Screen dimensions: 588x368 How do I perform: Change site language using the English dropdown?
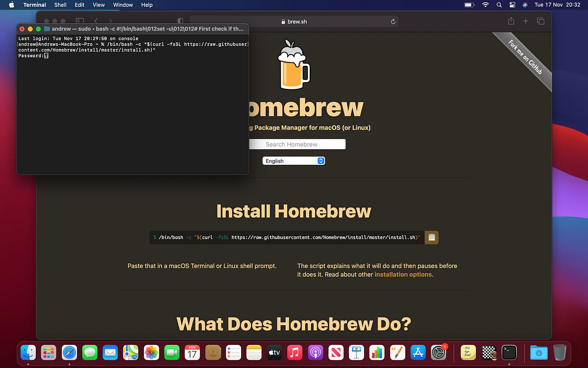(x=293, y=160)
